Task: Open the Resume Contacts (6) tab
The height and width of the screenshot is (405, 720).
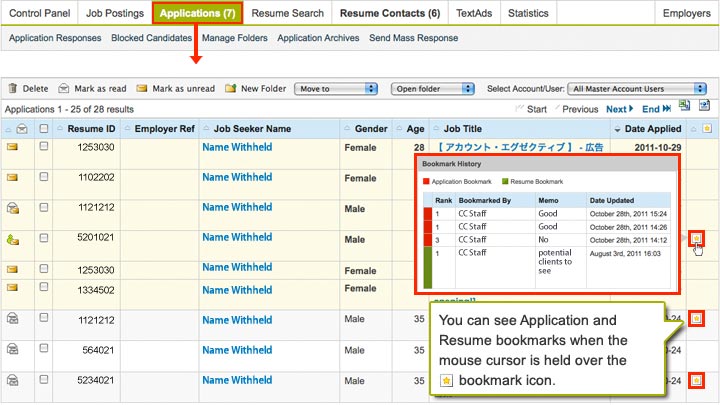Action: (390, 13)
